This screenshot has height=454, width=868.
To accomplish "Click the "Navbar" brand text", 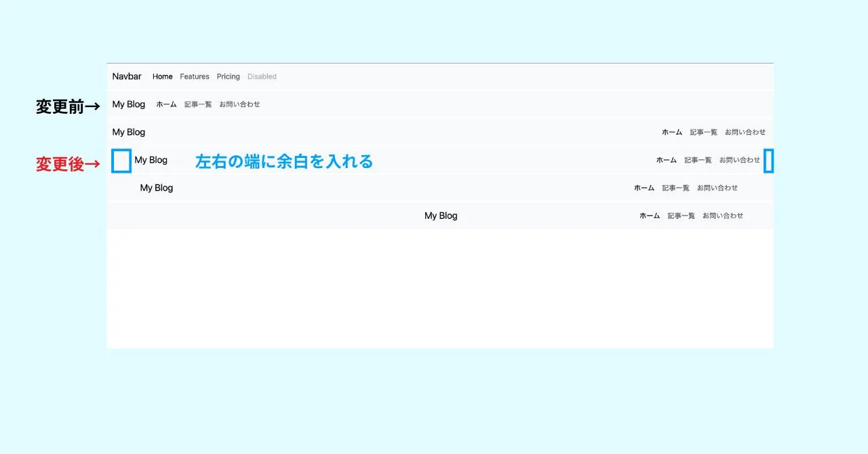I will pos(127,77).
